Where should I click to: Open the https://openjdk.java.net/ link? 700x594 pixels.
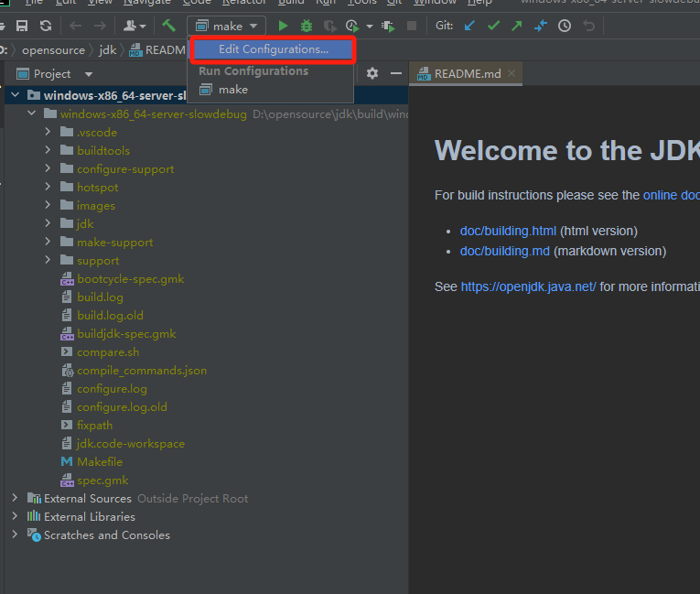(528, 286)
